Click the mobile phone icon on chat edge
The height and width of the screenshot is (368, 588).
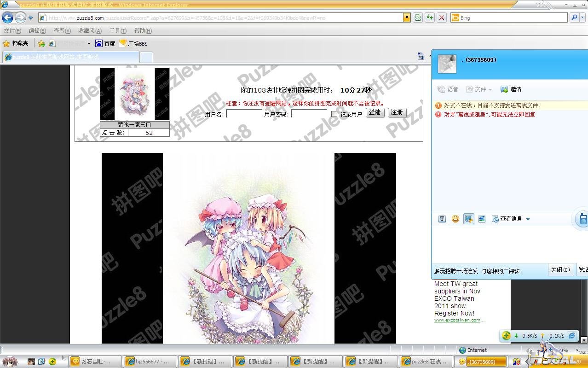click(x=583, y=219)
